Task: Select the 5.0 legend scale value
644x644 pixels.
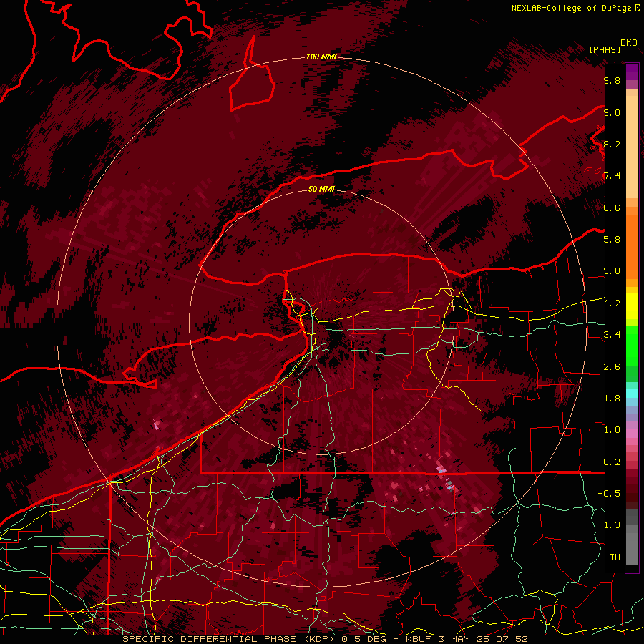Action: point(612,271)
